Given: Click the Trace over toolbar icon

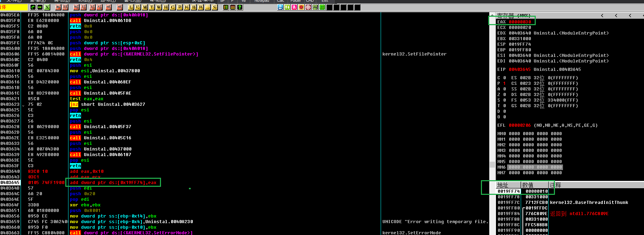Looking at the screenshot, I should tap(100, 7).
